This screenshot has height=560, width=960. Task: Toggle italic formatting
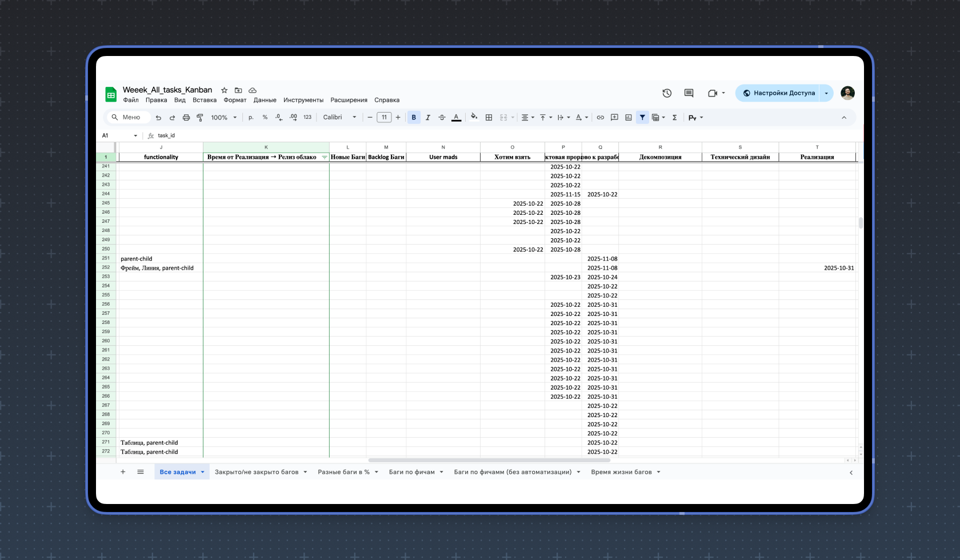[x=427, y=118]
